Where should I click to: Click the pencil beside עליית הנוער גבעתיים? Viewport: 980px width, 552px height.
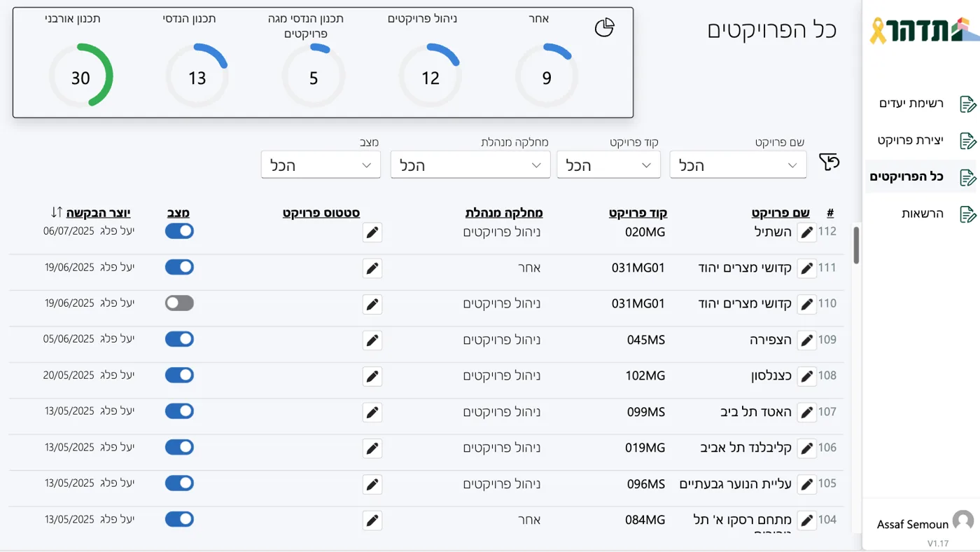point(807,484)
